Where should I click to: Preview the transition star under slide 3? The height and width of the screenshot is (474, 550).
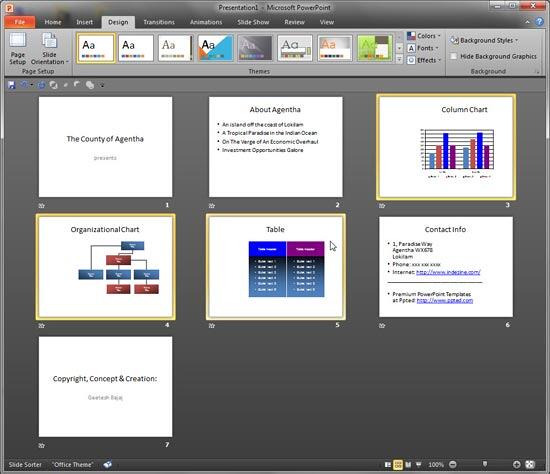pos(382,206)
